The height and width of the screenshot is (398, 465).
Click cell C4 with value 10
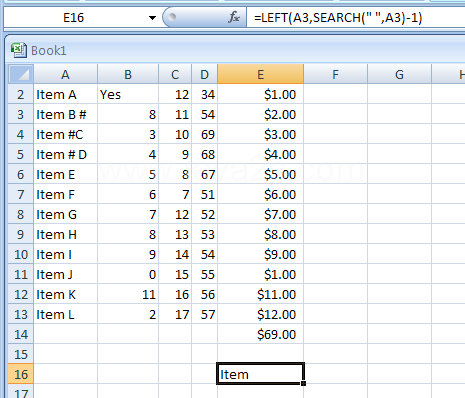click(175, 134)
